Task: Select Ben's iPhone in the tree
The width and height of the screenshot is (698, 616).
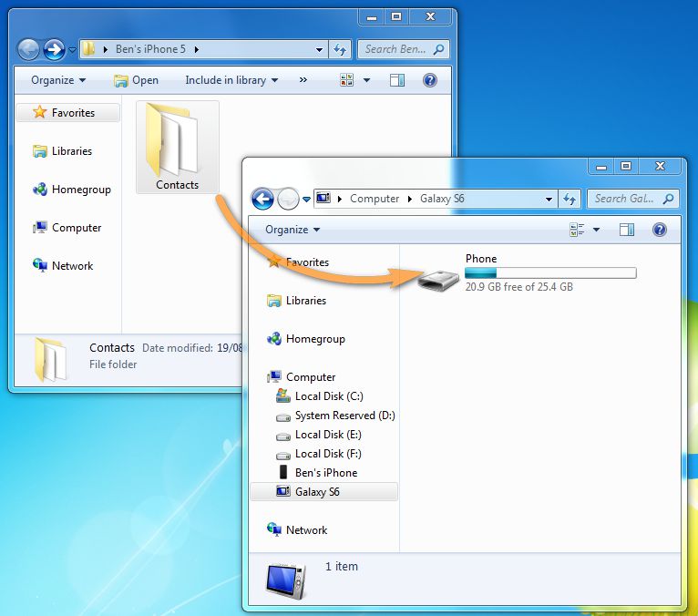Action: pyautogui.click(x=317, y=473)
